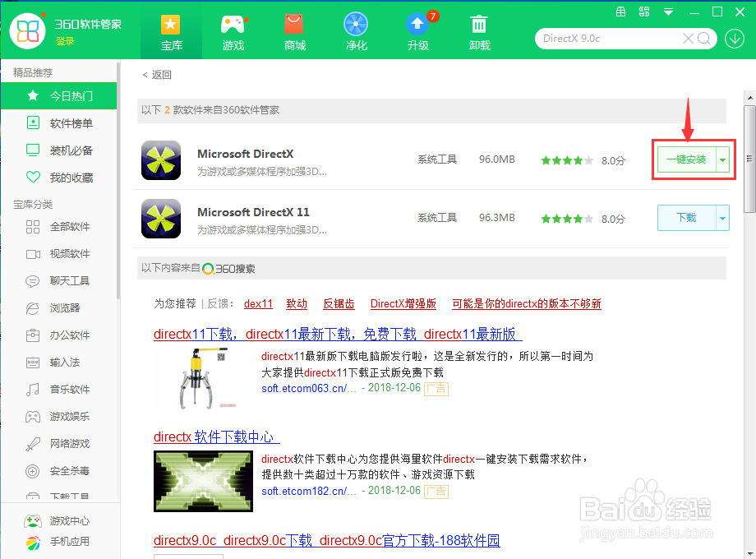The width and height of the screenshot is (756, 559).
Task: Select 音乐软件 category
Action: pyautogui.click(x=59, y=389)
